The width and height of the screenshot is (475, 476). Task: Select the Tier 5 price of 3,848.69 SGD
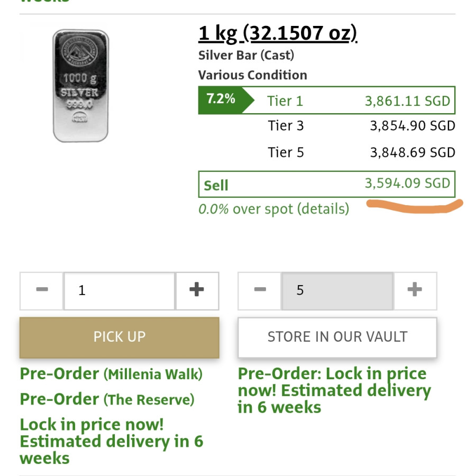pyautogui.click(x=412, y=152)
